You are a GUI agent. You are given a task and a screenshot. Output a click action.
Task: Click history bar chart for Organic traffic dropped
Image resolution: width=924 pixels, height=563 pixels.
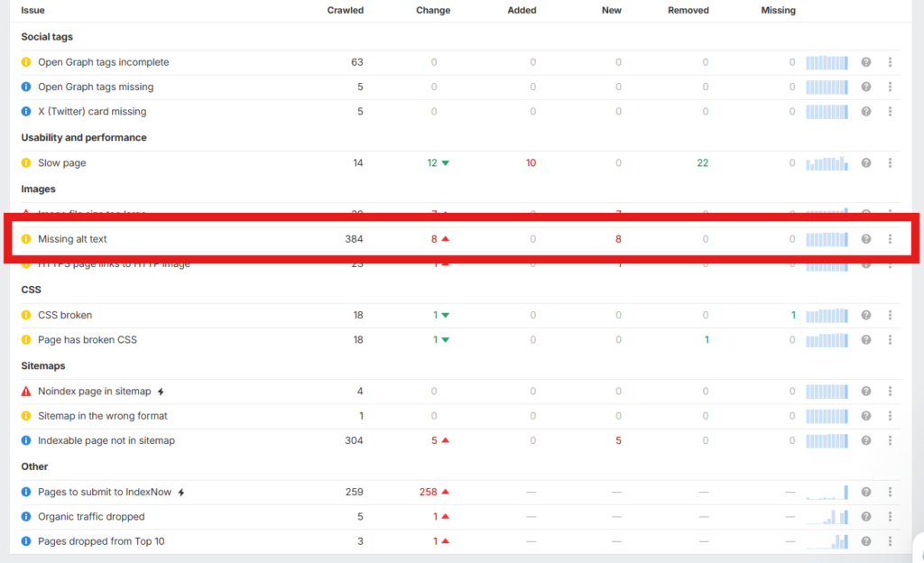click(827, 517)
